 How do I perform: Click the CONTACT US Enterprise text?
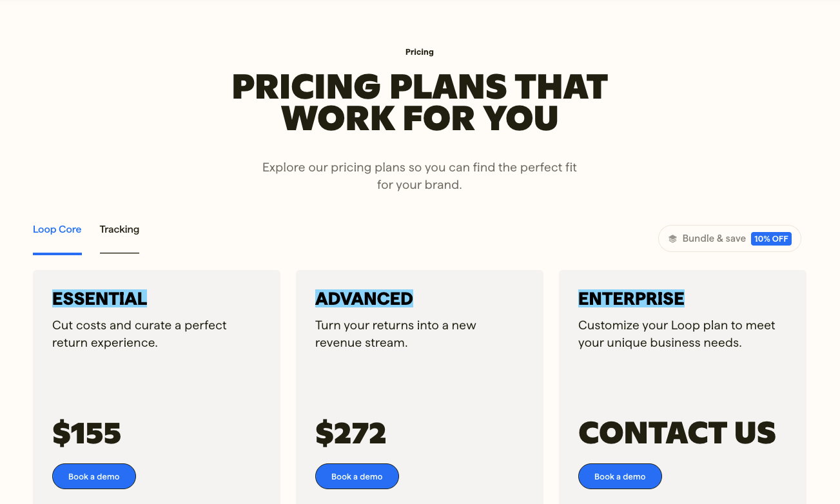677,433
